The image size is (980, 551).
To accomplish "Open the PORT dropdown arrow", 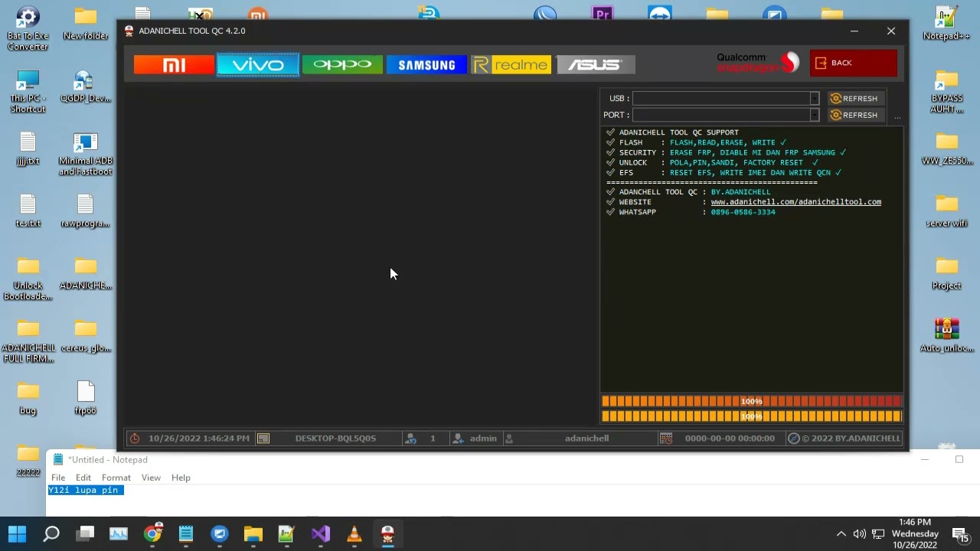I will point(815,115).
